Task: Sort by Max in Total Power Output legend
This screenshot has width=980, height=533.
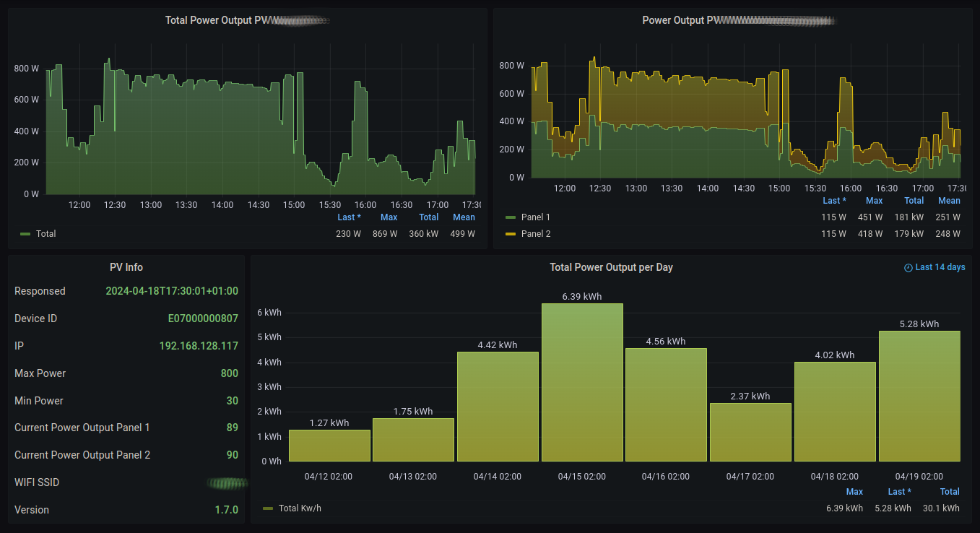Action: 389,217
